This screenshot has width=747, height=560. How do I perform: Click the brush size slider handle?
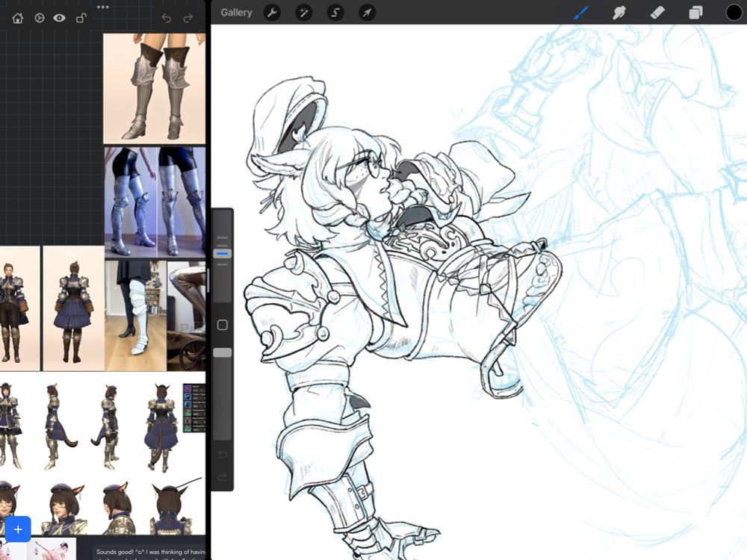[x=222, y=253]
